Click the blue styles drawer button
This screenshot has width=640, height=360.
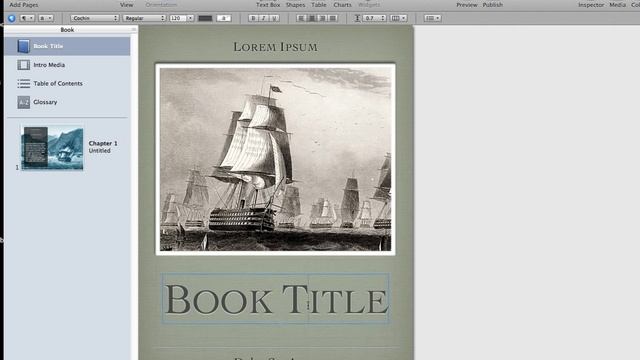[11, 18]
